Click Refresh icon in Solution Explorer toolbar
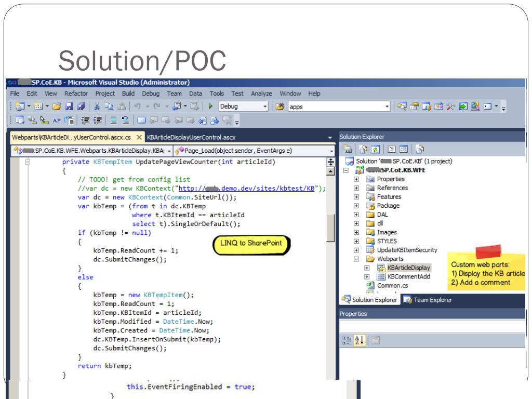Screen dimensions: 532x399 point(375,149)
